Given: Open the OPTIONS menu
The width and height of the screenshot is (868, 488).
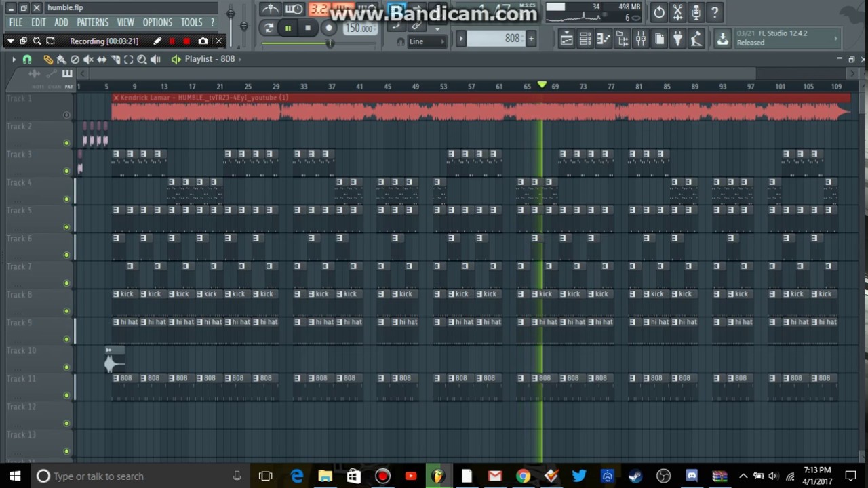Looking at the screenshot, I should pyautogui.click(x=157, y=22).
